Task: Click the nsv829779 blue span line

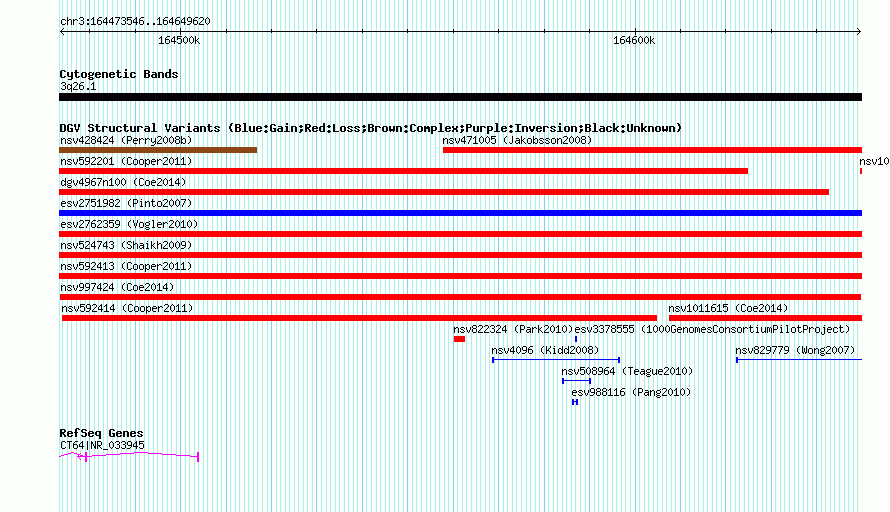Action: pos(799,360)
